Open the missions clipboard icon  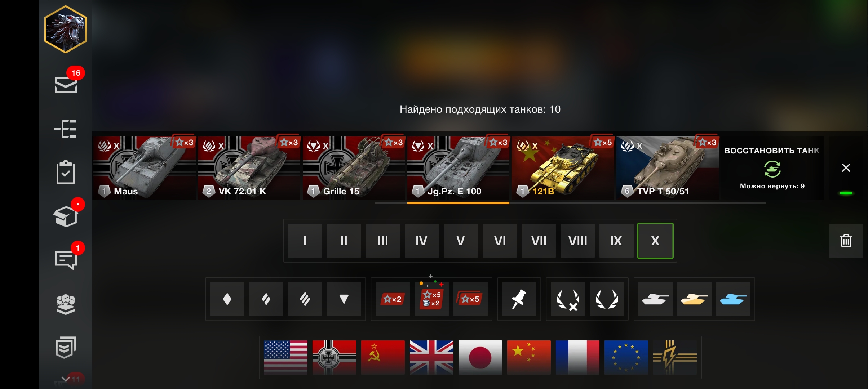coord(66,172)
